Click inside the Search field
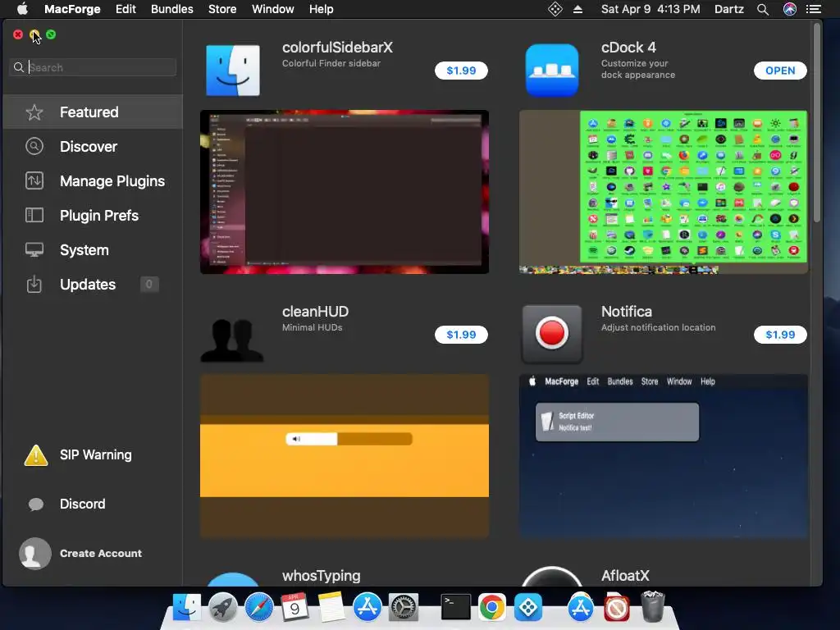The height and width of the screenshot is (630, 840). (93, 67)
